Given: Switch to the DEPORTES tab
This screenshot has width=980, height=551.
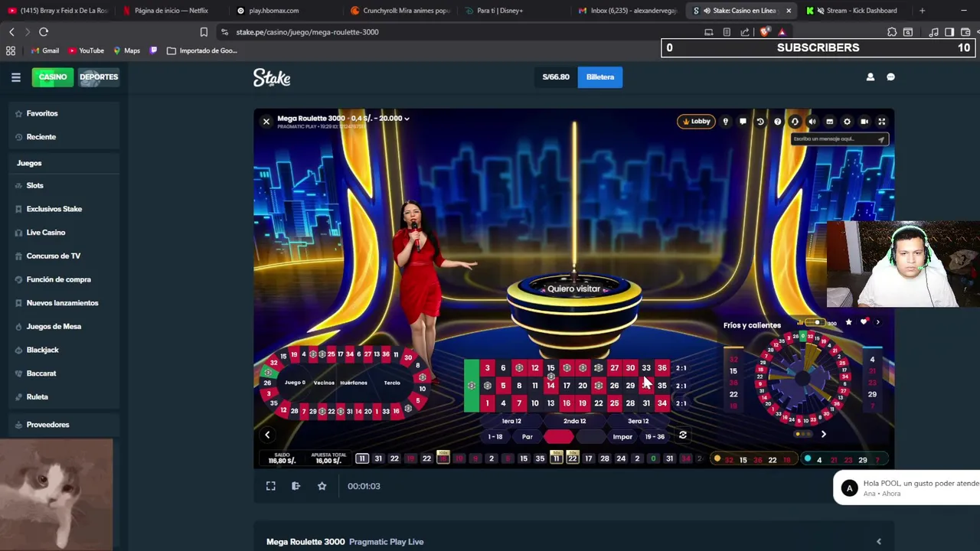Looking at the screenshot, I should 99,77.
